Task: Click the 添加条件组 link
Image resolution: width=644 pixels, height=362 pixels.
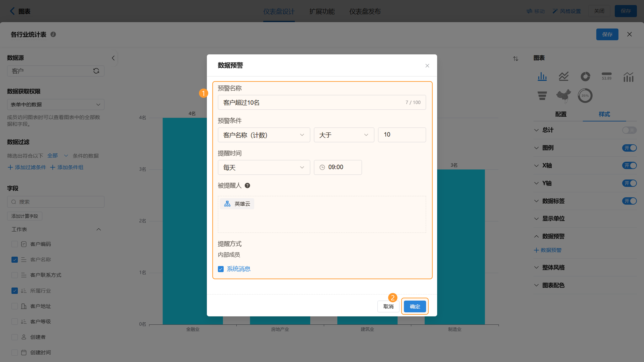Action: (x=67, y=167)
